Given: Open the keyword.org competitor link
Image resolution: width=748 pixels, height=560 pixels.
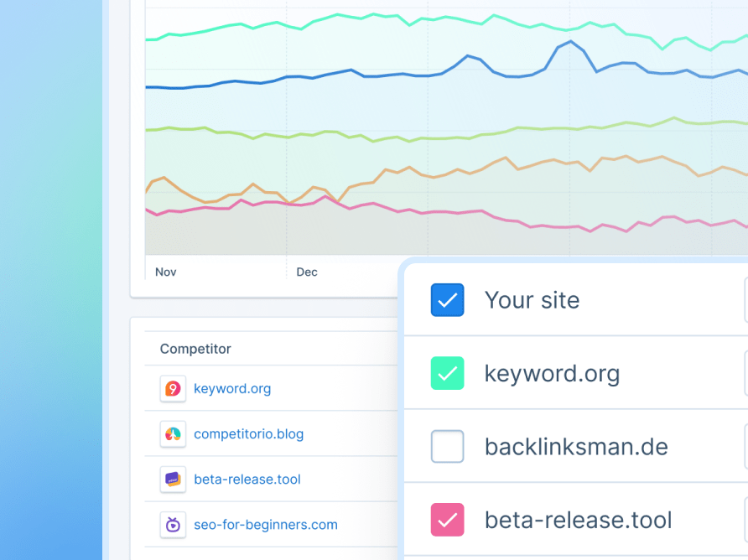Looking at the screenshot, I should [x=232, y=388].
